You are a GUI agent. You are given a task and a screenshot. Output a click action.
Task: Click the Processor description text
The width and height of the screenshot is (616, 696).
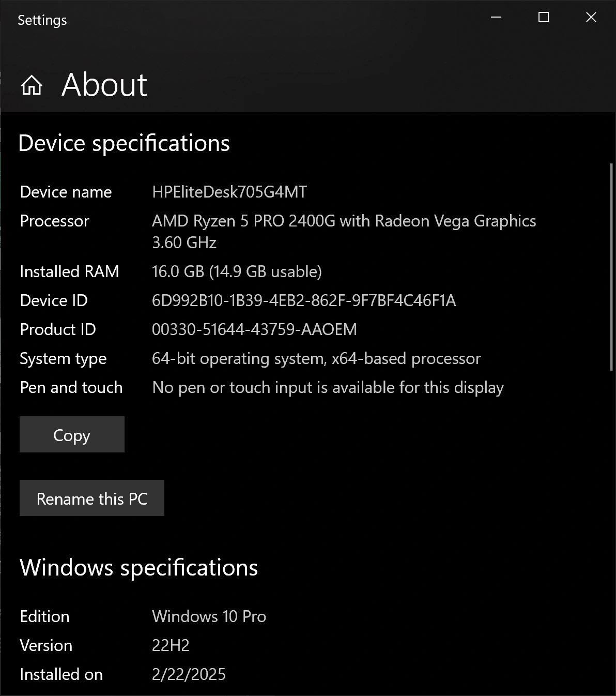pyautogui.click(x=344, y=232)
